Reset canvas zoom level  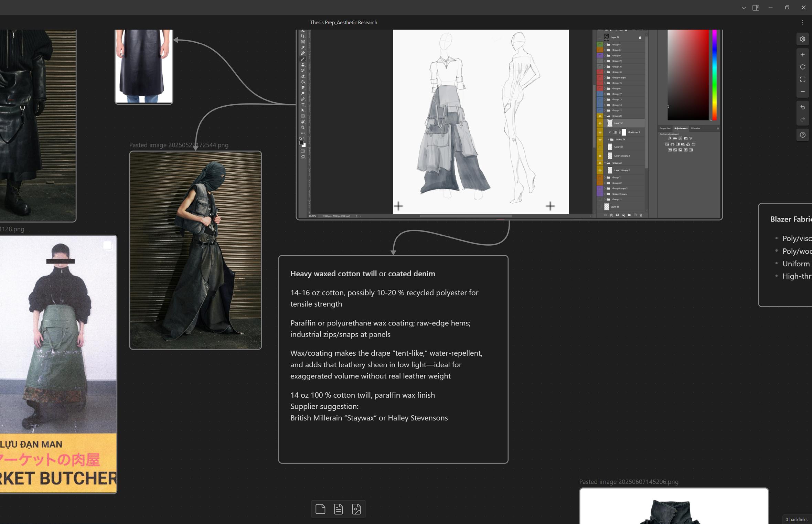point(802,67)
